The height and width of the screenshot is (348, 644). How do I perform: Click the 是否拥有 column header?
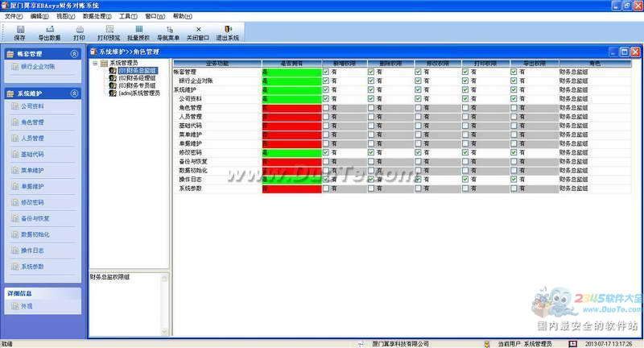click(291, 64)
